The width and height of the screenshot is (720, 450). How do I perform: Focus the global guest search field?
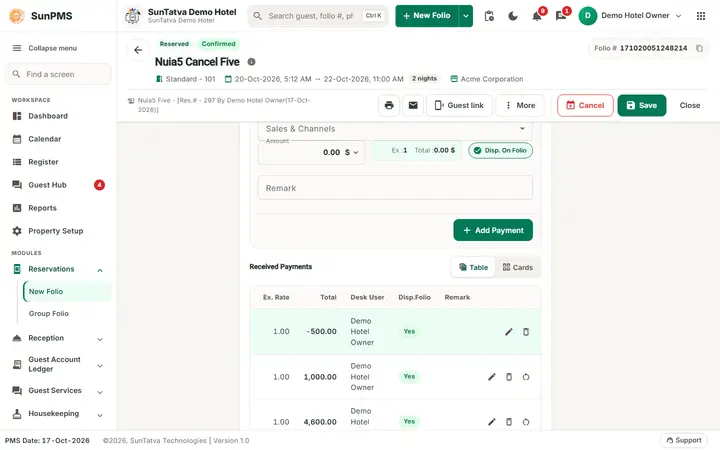[x=317, y=16]
